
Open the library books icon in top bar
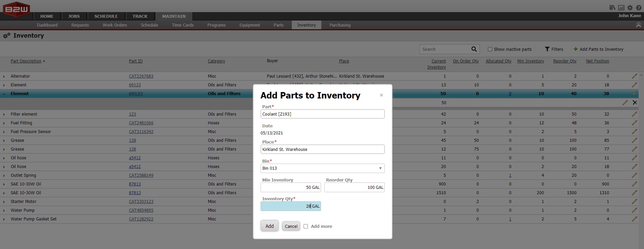[x=612, y=8]
